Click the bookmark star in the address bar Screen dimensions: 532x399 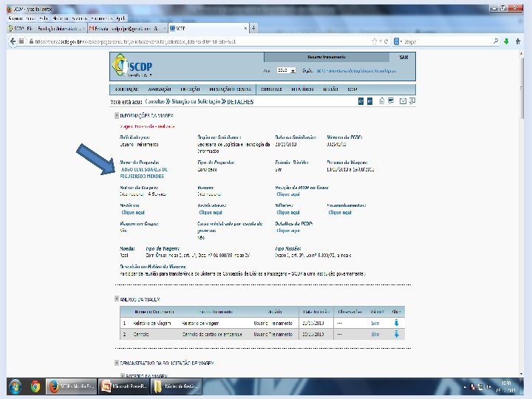coord(374,41)
